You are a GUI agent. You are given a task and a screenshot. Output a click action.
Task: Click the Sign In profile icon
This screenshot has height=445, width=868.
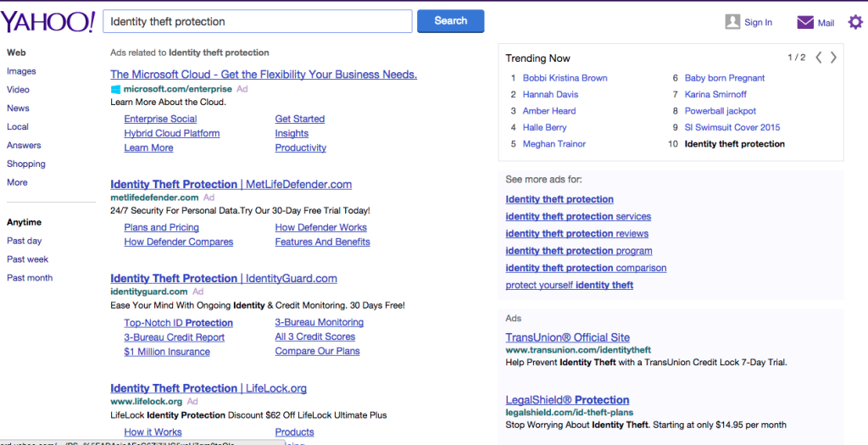(732, 22)
